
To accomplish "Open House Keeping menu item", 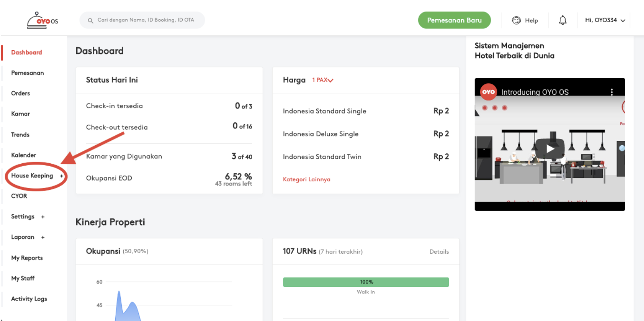I will pyautogui.click(x=32, y=176).
